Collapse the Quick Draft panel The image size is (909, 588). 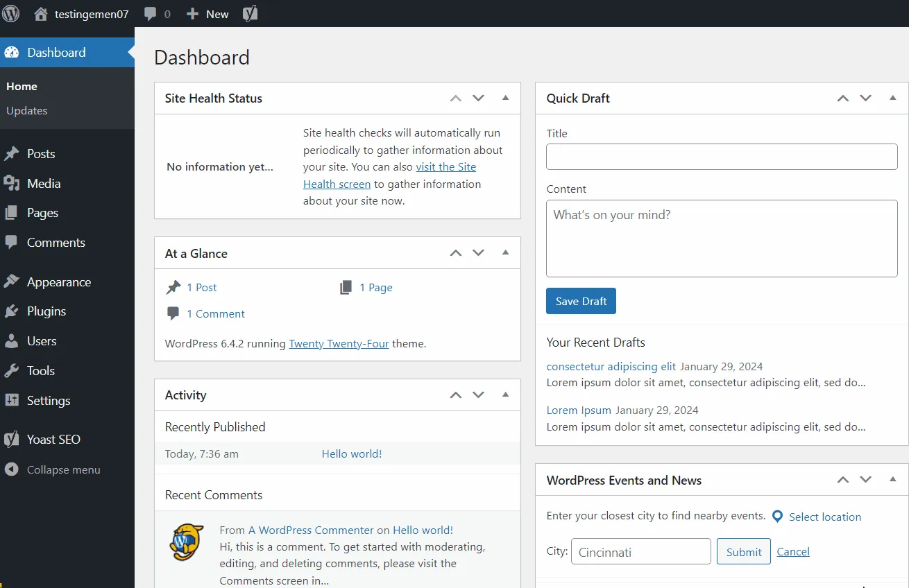(x=892, y=98)
